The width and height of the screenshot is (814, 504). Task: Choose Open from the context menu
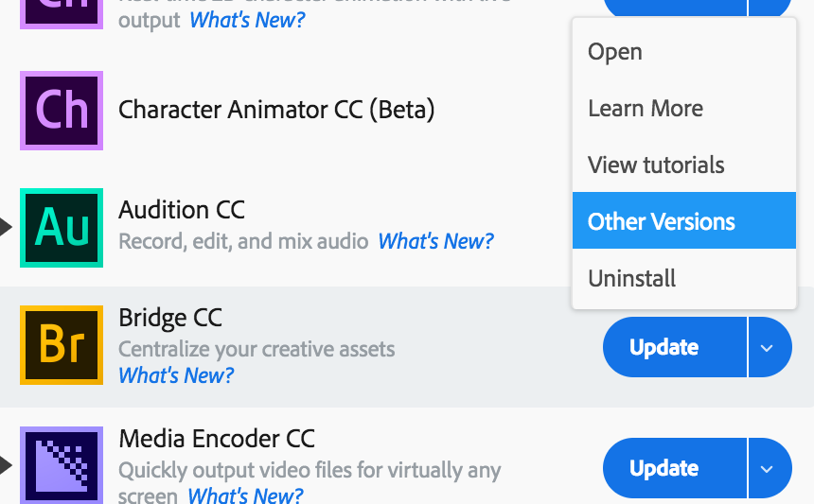pyautogui.click(x=615, y=52)
